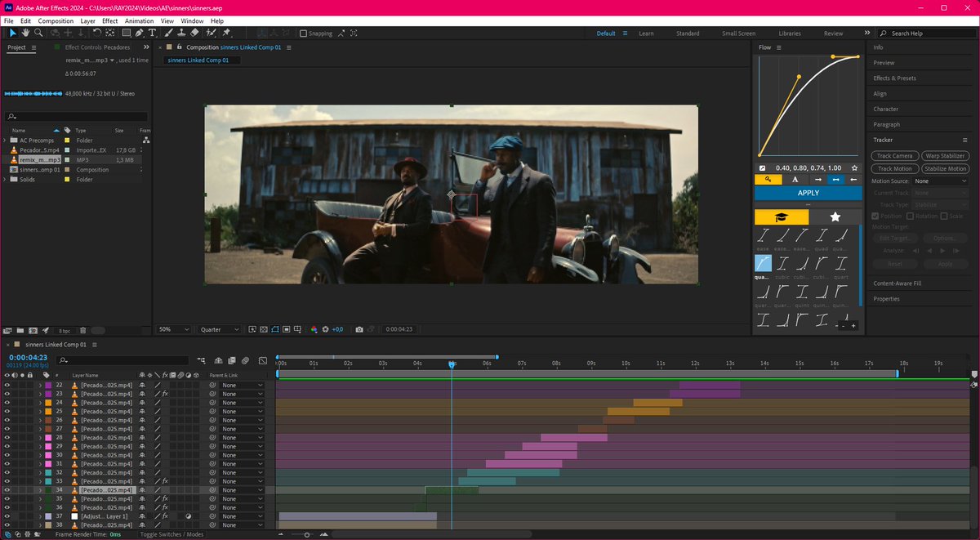Open the Quarter resolution dropdown
The height and width of the screenshot is (540, 980).
(x=220, y=329)
